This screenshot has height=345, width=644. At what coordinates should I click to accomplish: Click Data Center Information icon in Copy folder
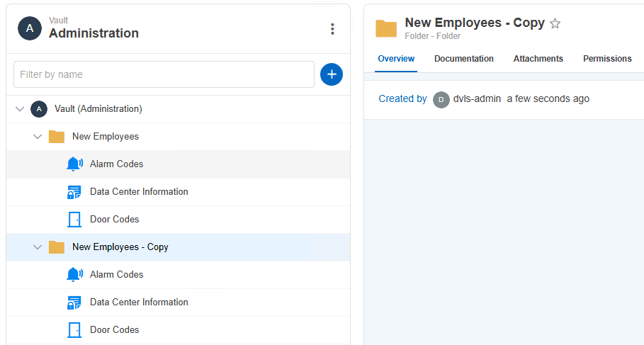(x=74, y=302)
